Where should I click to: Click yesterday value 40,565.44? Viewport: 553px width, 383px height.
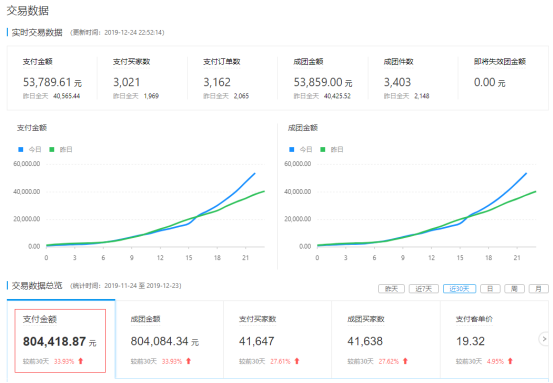click(x=67, y=96)
